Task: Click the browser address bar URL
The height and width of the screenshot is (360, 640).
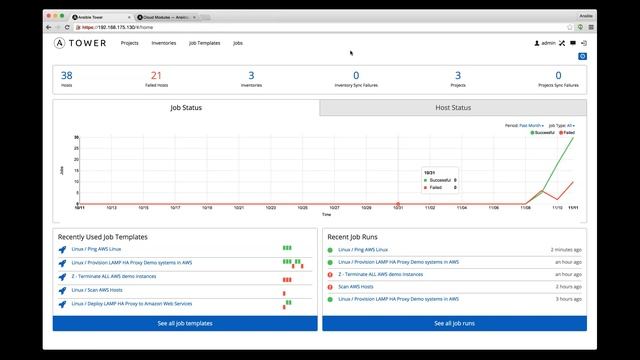Action: 118,27
